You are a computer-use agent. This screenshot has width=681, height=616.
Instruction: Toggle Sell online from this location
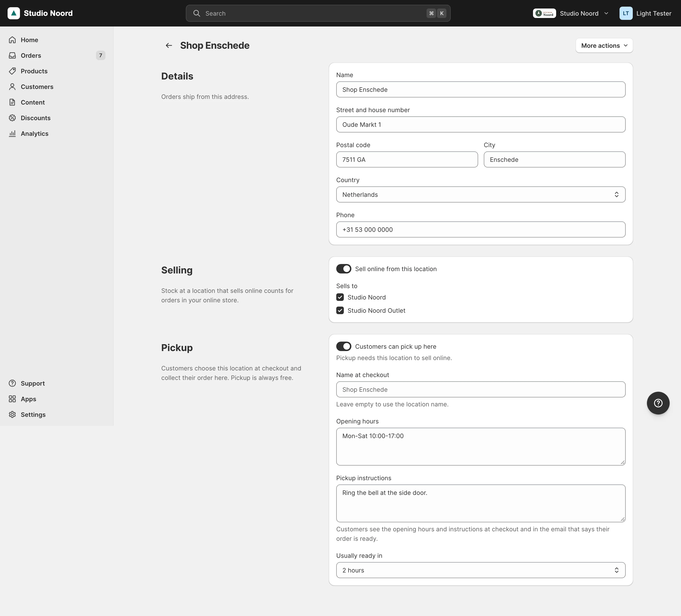tap(344, 269)
